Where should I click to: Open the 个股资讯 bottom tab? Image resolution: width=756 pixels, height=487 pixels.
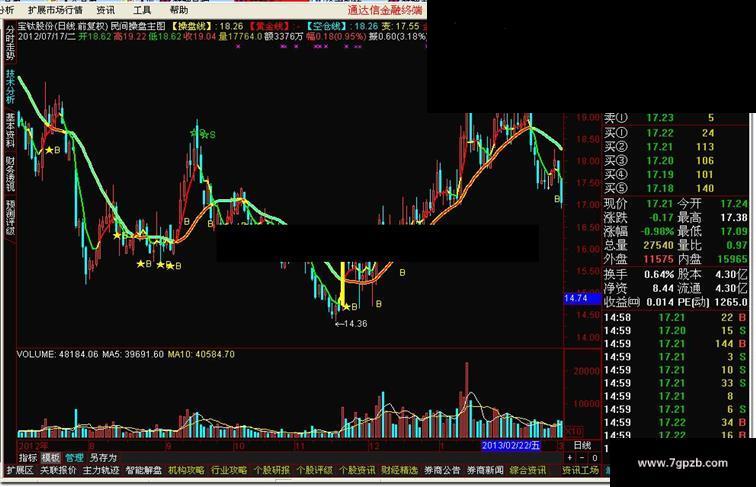click(357, 470)
